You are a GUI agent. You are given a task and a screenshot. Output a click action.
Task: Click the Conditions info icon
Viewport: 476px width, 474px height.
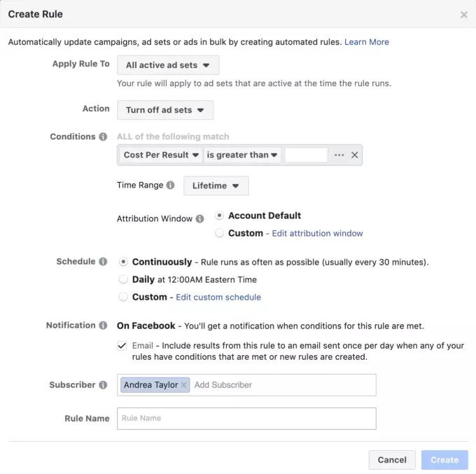click(x=104, y=137)
